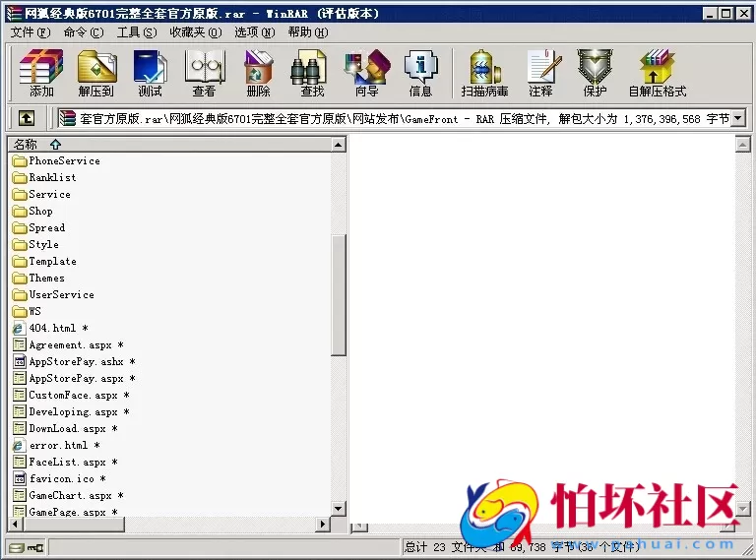Click the file list vertical scrollbar thumb
756x560 pixels.
pos(339,295)
